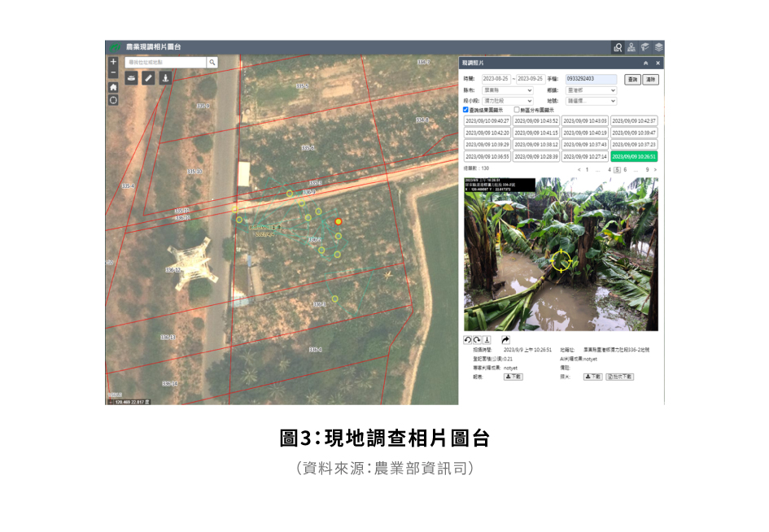
Task: Locate my position with circle icon
Action: (x=113, y=100)
